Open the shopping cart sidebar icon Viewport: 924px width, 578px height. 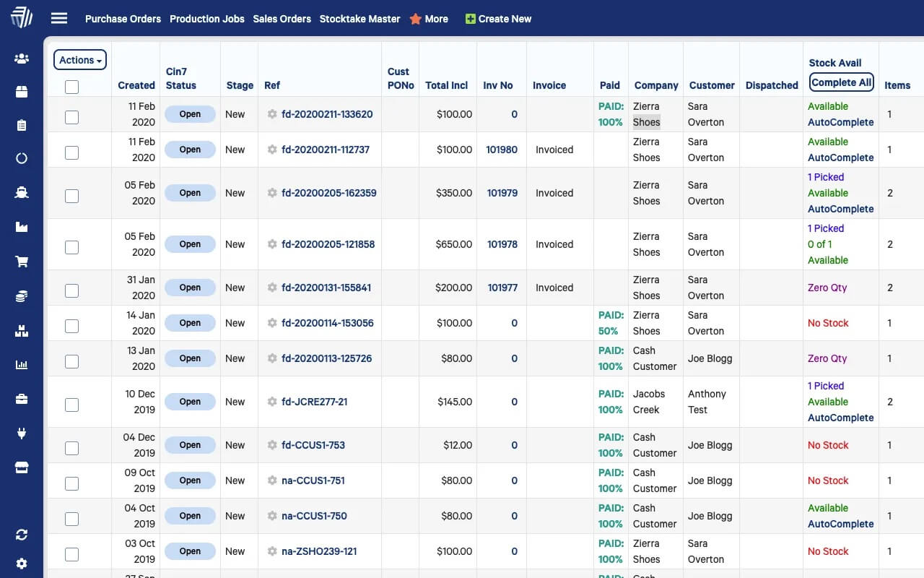coord(22,259)
